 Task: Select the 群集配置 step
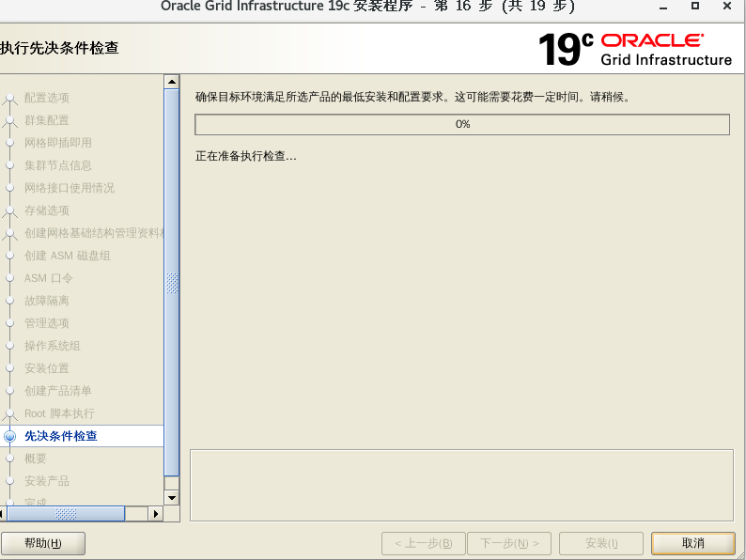[x=47, y=120]
